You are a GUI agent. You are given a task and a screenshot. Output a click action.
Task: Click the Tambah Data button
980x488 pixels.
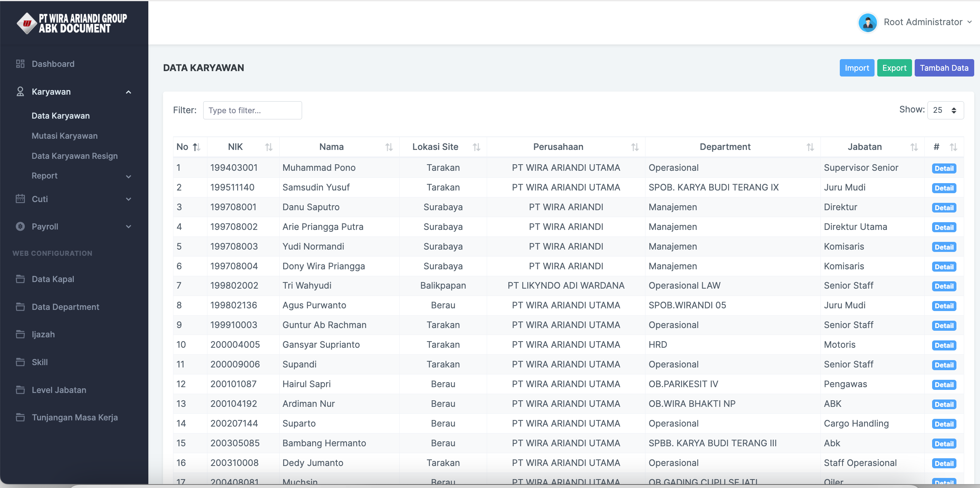tap(944, 68)
